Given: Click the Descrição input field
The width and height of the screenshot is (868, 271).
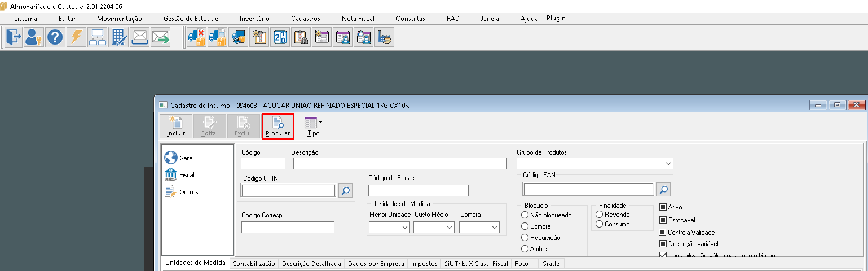Looking at the screenshot, I should point(400,164).
